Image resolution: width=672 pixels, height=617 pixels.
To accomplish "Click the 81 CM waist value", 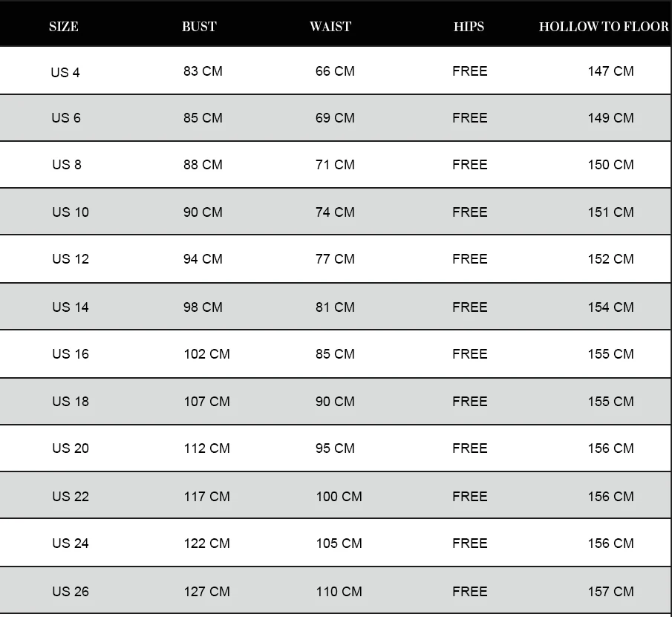I will click(335, 307).
